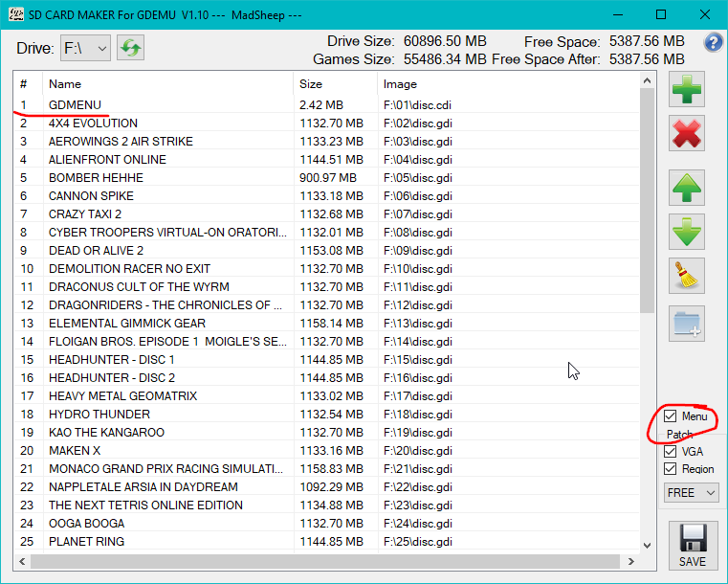This screenshot has height=584, width=728.
Task: Click the 1153.08 MB size cell
Action: tap(332, 251)
